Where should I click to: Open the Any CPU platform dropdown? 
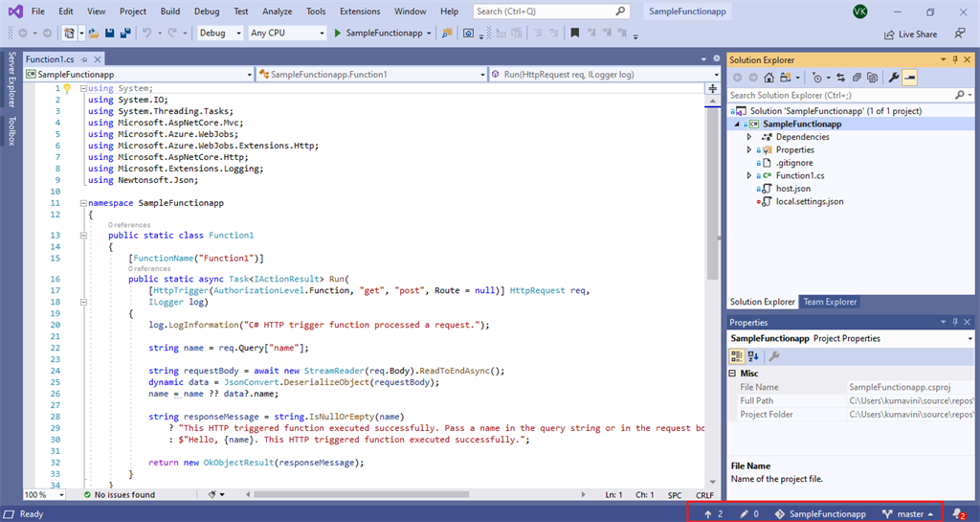(287, 34)
